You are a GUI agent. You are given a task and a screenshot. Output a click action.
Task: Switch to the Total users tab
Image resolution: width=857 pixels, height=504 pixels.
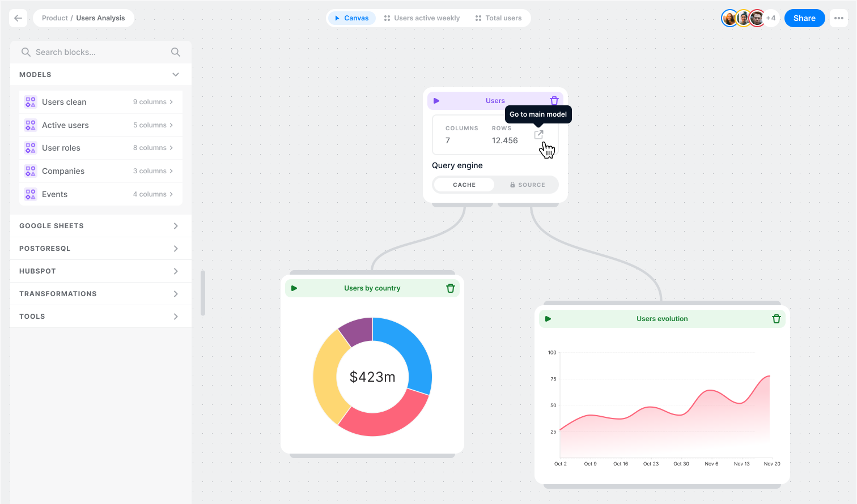click(x=498, y=18)
